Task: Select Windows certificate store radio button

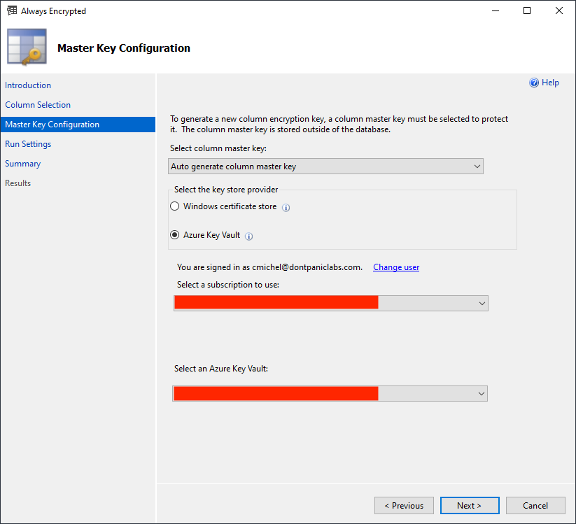Action: (175, 206)
